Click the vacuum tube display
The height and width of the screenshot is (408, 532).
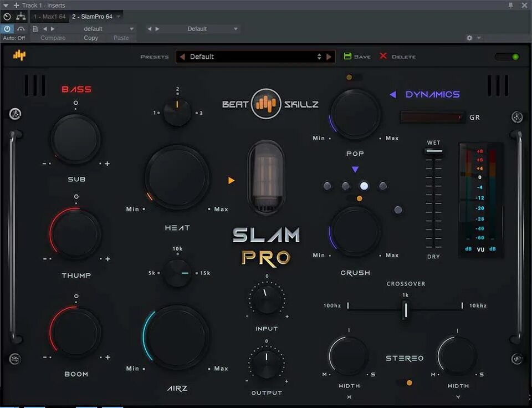(266, 177)
